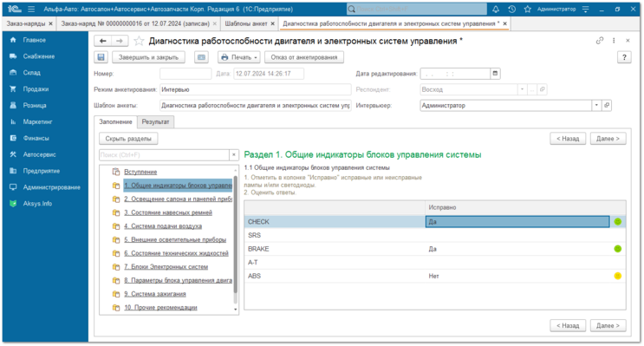
Task: Open Предприятие section in sidebar
Action: [x=45, y=171]
